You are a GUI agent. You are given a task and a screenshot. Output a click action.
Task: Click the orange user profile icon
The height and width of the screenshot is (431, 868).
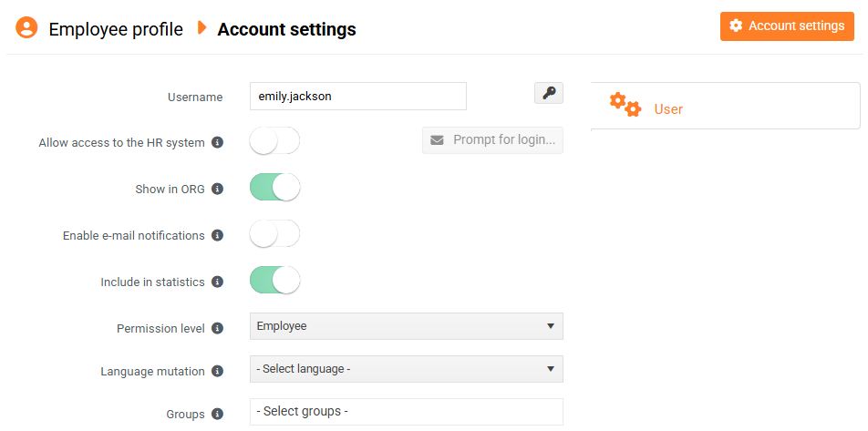(x=26, y=28)
